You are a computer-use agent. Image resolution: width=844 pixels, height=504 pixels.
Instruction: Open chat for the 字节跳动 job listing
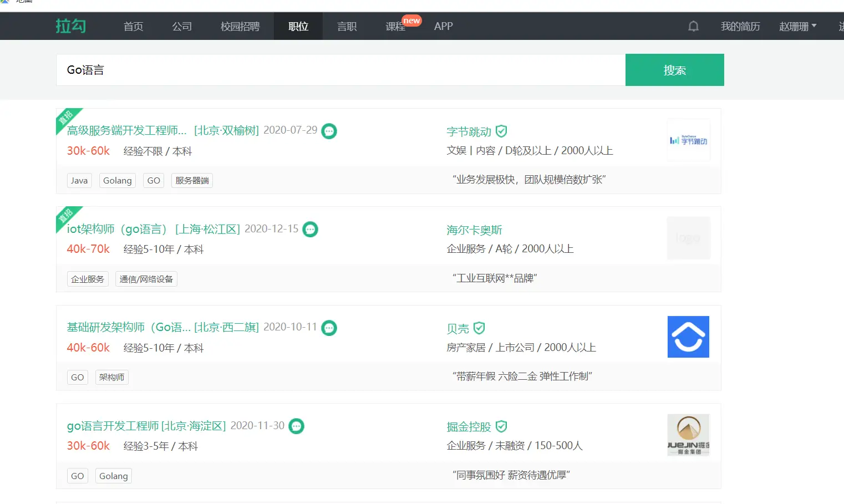click(329, 131)
